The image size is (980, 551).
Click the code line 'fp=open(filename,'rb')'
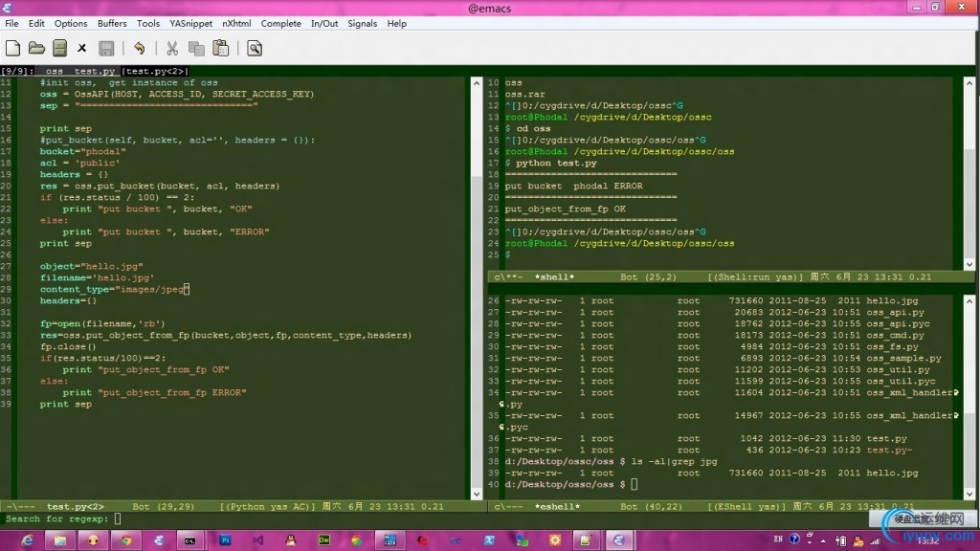click(102, 323)
